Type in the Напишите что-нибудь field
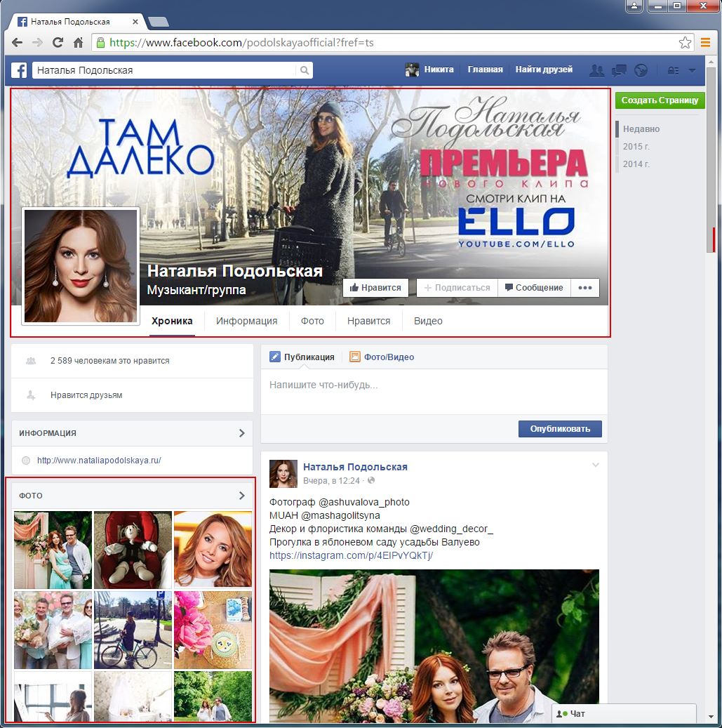Screen dimensions: 722x728 click(x=433, y=385)
